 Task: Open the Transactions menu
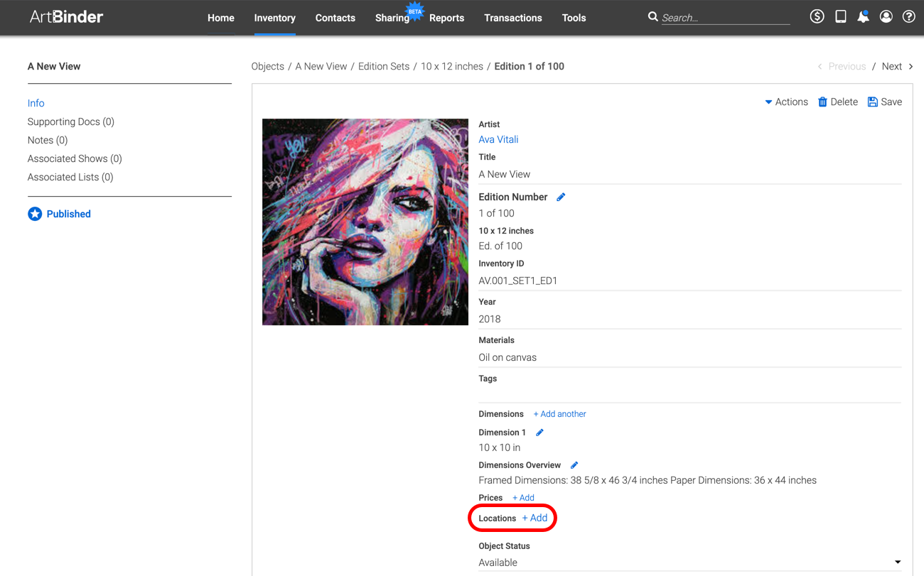click(513, 18)
